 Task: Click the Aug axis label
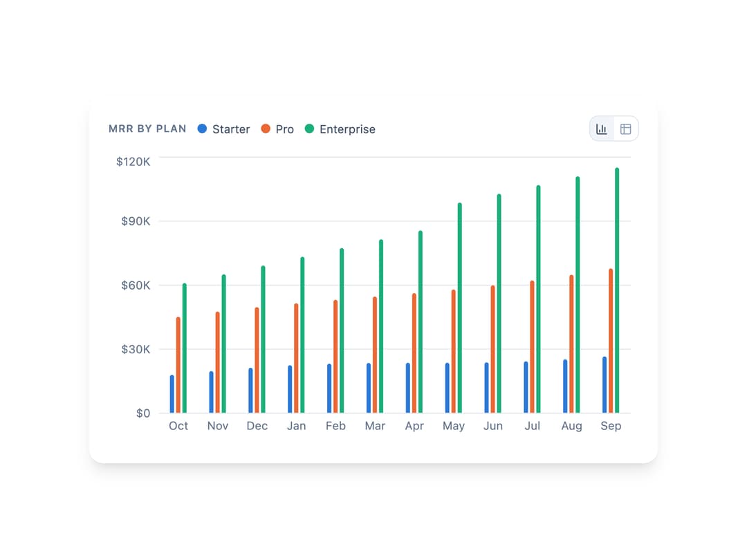coord(571,426)
